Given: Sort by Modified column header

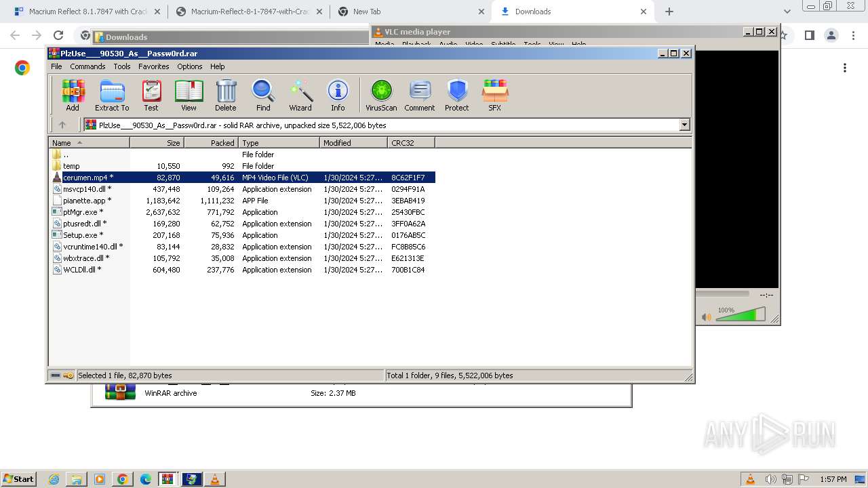Looking at the screenshot, I should pyautogui.click(x=353, y=143).
